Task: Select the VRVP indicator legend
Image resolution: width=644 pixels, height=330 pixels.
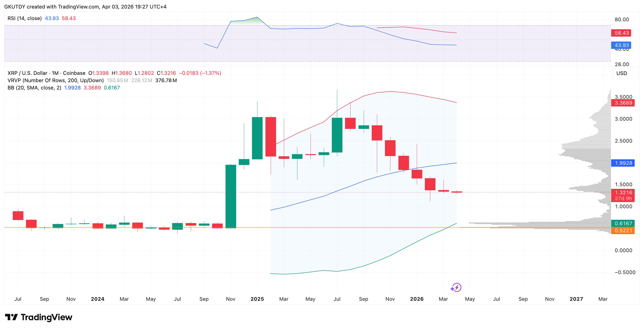Action: point(55,80)
